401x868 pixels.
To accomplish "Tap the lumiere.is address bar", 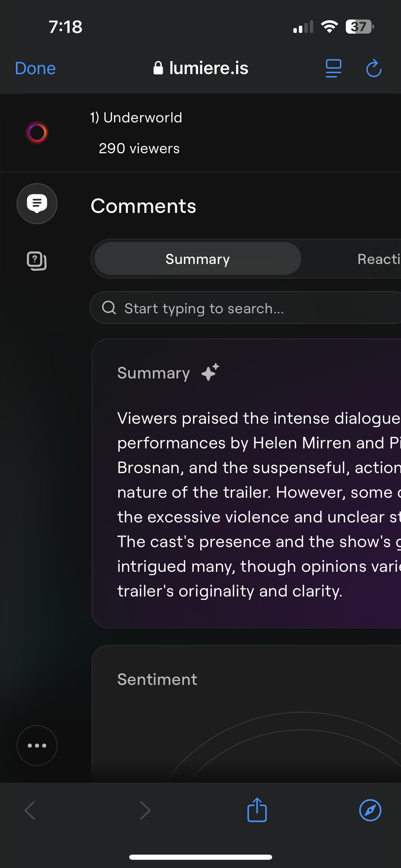I will [201, 68].
